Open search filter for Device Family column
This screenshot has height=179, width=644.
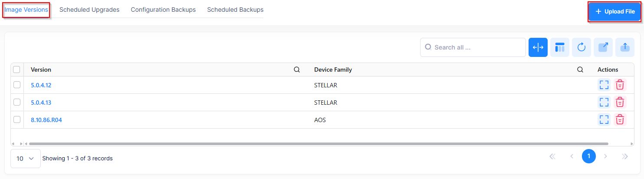point(580,70)
